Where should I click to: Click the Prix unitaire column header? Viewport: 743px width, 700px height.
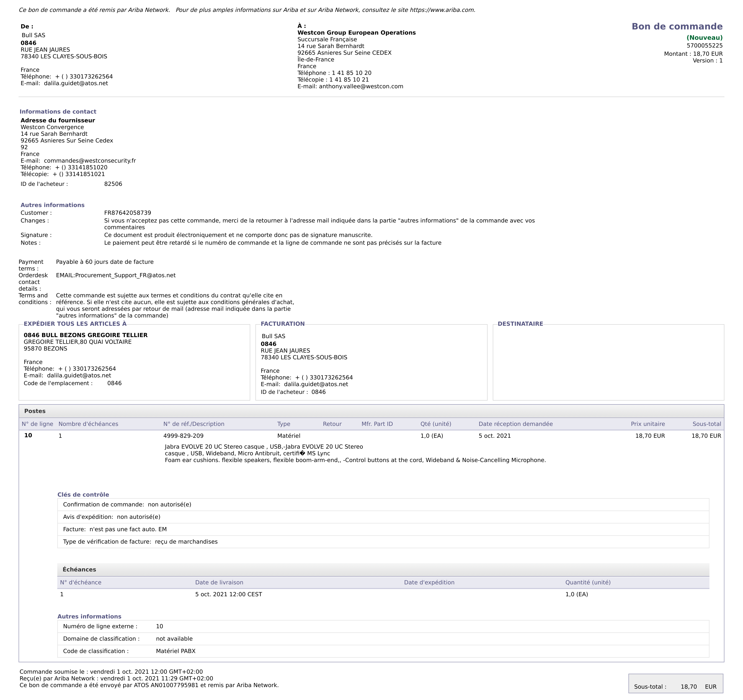coord(648,424)
